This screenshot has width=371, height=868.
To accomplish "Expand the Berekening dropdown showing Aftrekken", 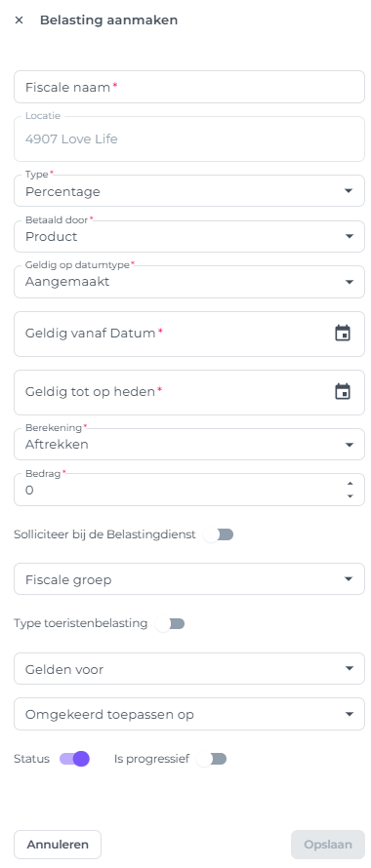I will [189, 444].
